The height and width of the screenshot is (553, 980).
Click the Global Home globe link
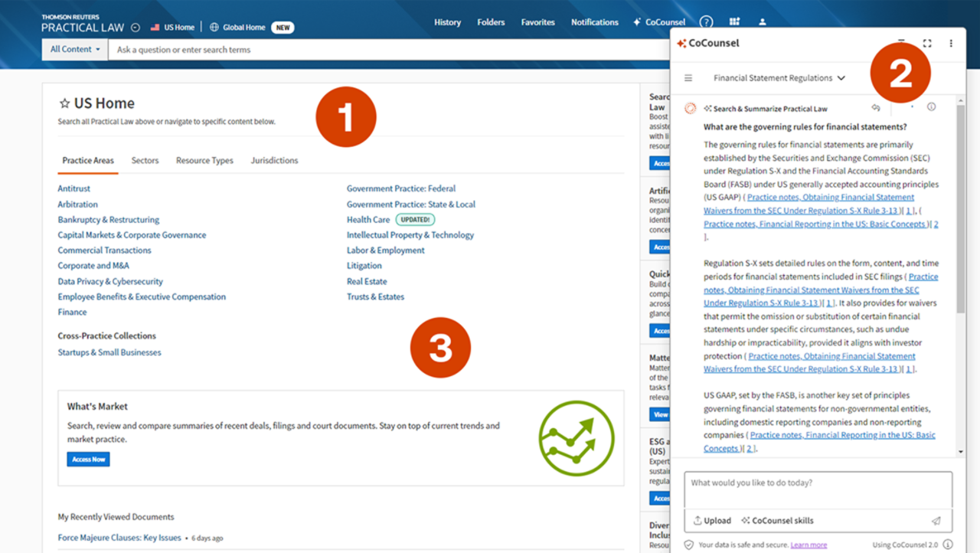[x=237, y=28]
